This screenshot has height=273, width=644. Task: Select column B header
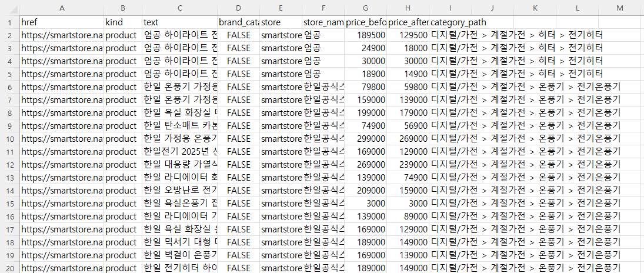(x=124, y=8)
